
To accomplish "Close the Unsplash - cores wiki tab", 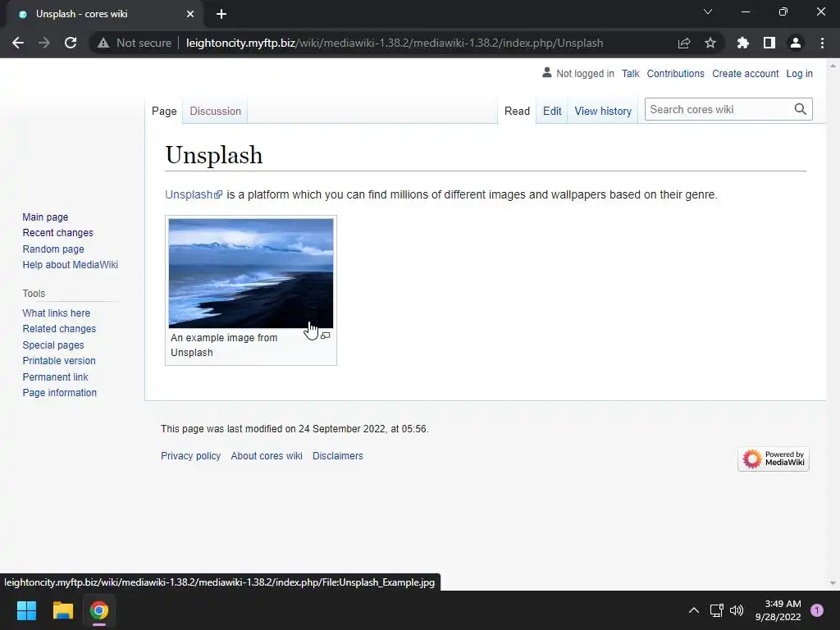I will 190,14.
